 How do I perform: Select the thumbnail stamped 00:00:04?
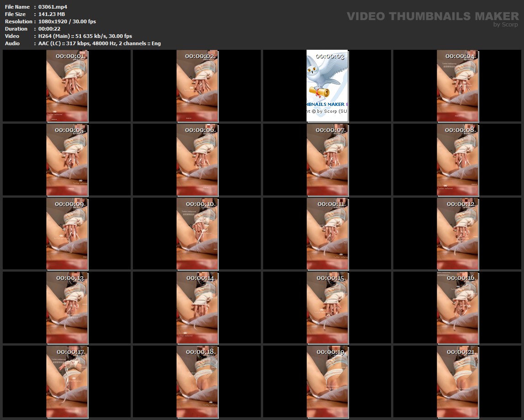[458, 86]
